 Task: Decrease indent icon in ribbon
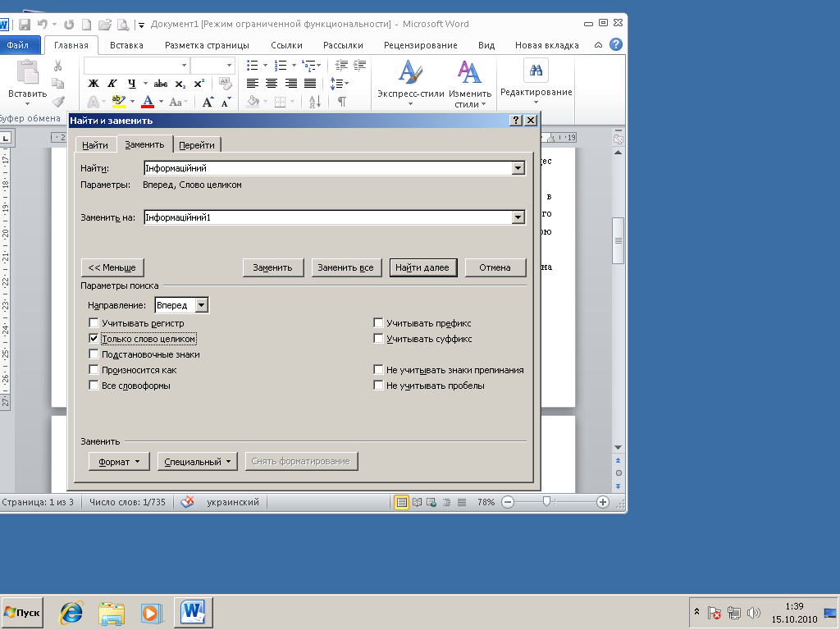click(341, 66)
